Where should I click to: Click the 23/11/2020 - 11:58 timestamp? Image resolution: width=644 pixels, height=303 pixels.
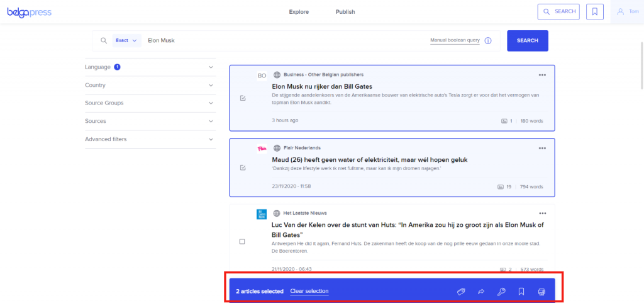[291, 186]
